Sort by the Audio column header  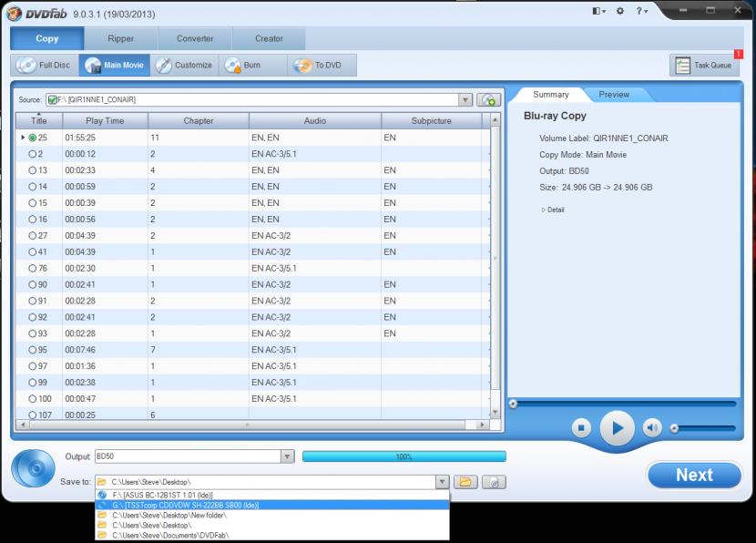tap(315, 121)
